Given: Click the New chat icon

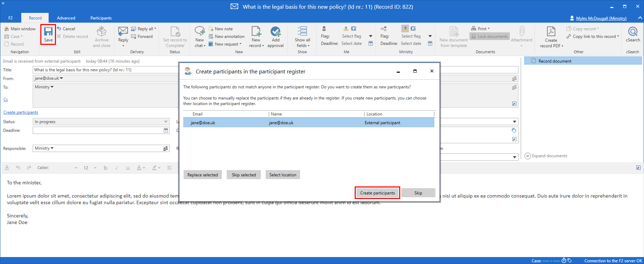Looking at the screenshot, I should 200,32.
